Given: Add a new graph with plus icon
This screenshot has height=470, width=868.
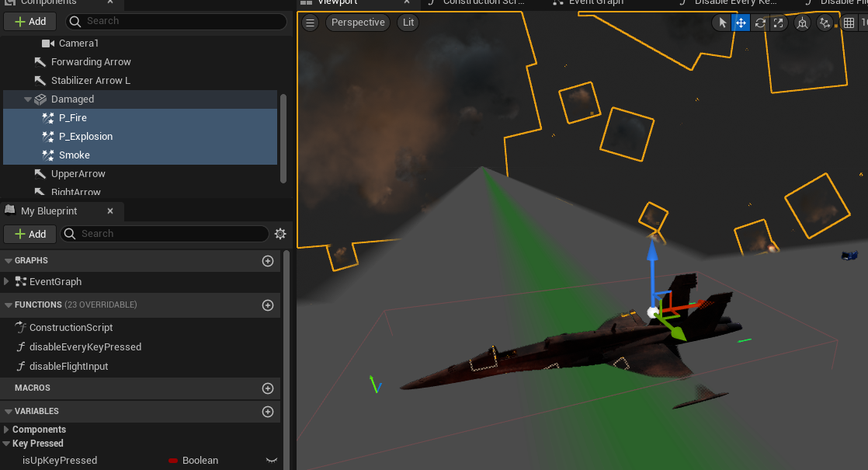Looking at the screenshot, I should [268, 261].
